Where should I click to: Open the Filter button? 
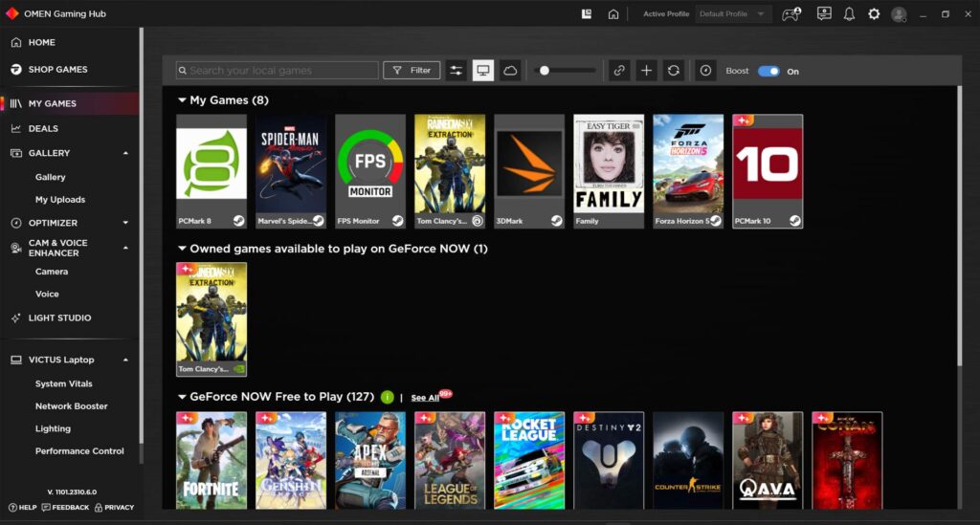pos(412,71)
